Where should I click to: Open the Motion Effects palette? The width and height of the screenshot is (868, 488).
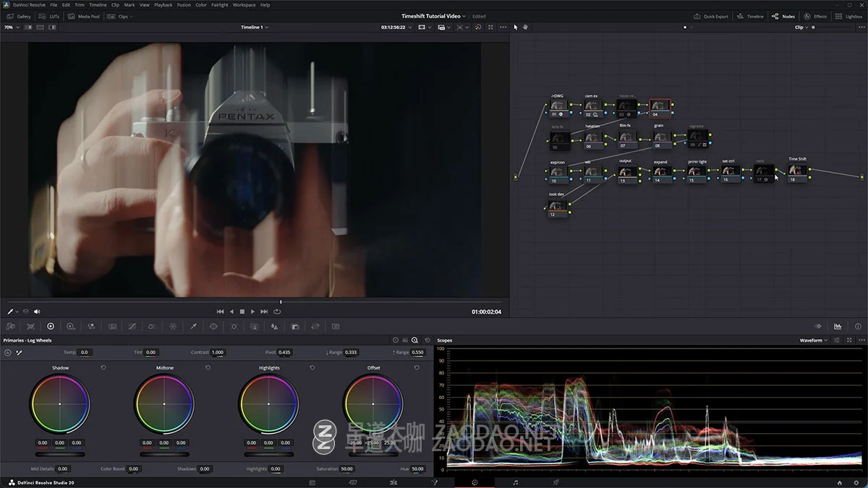click(112, 326)
